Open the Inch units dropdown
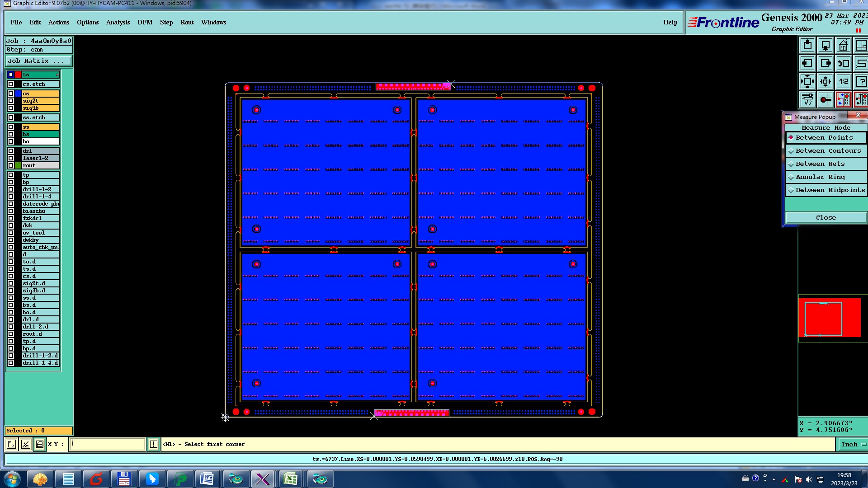The height and width of the screenshot is (488, 868). [853, 445]
